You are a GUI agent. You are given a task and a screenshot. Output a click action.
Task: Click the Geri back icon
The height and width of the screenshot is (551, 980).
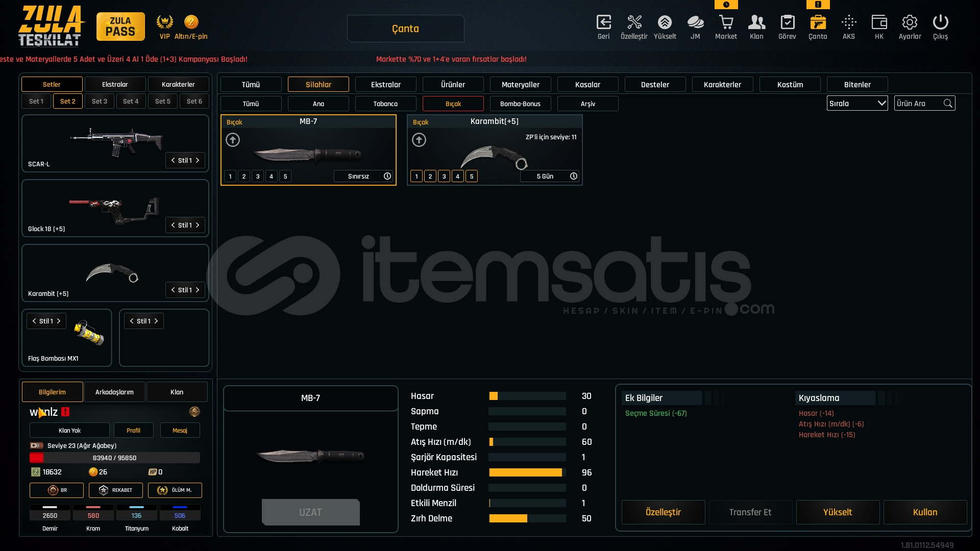click(x=603, y=22)
